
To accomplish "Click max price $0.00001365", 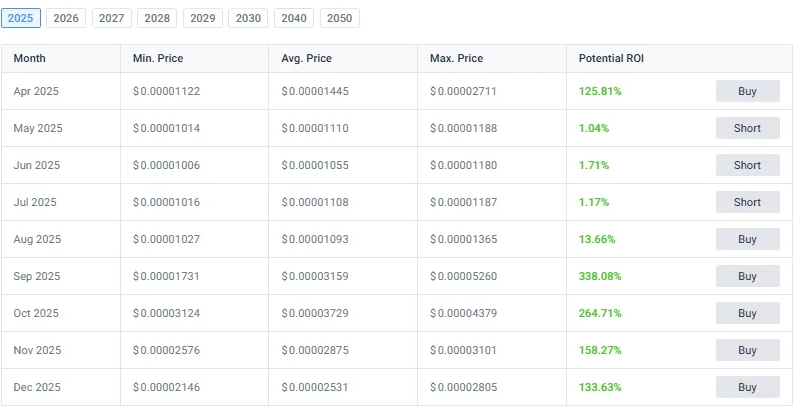I will [463, 239].
